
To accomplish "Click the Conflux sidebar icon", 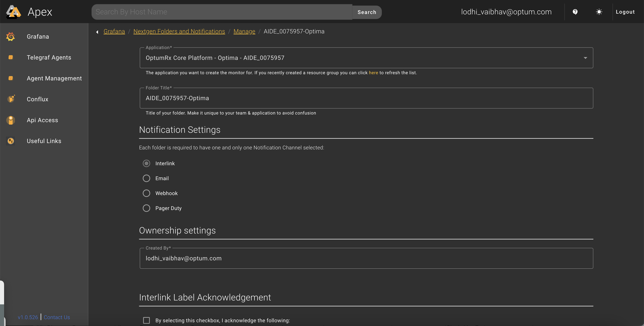I will coord(11,99).
